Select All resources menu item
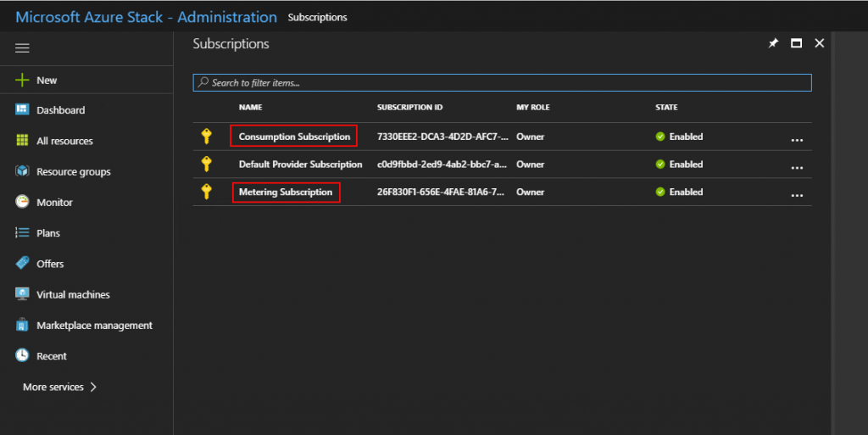This screenshot has width=868, height=435. coord(64,141)
